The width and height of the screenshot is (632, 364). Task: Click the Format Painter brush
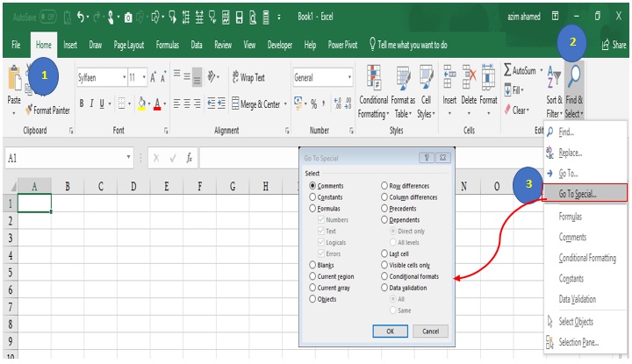point(29,110)
